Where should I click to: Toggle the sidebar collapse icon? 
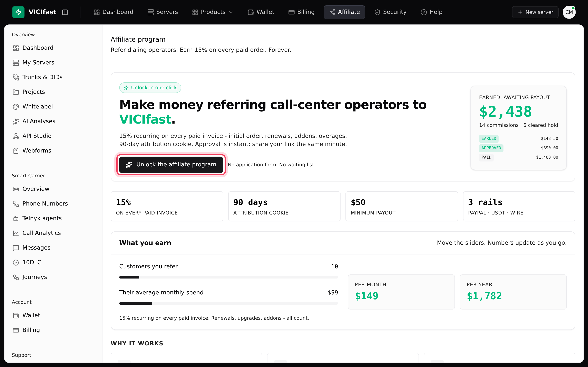click(65, 12)
